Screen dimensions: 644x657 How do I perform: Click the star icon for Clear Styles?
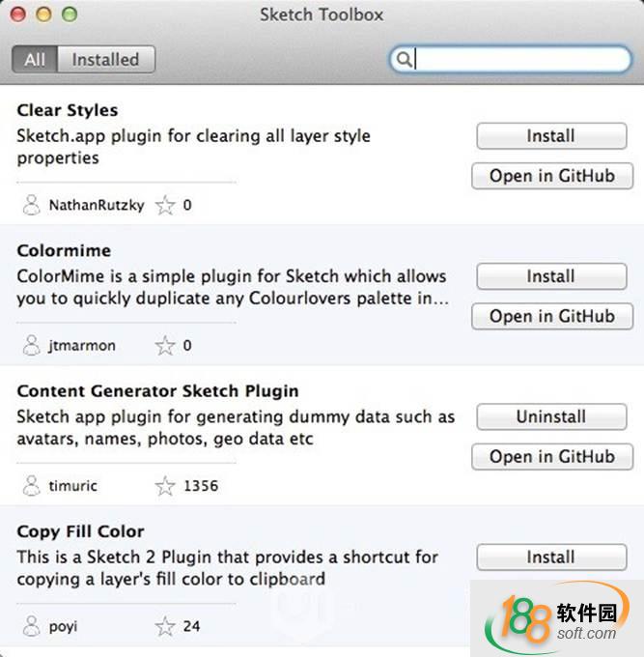click(x=166, y=205)
